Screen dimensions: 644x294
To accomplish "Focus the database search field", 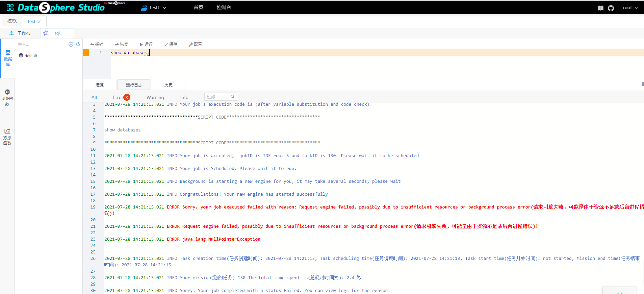I will click(42, 44).
